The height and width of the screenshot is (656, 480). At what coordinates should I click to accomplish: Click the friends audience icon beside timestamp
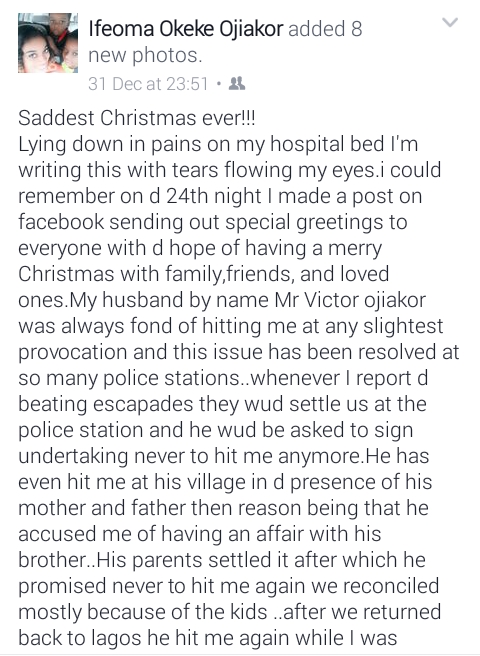(x=237, y=84)
